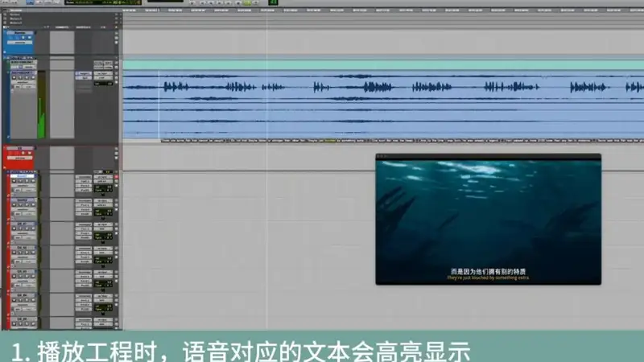Screen dimensions: 644x362
Task: Open the view selector on the blue track
Action: (20, 43)
